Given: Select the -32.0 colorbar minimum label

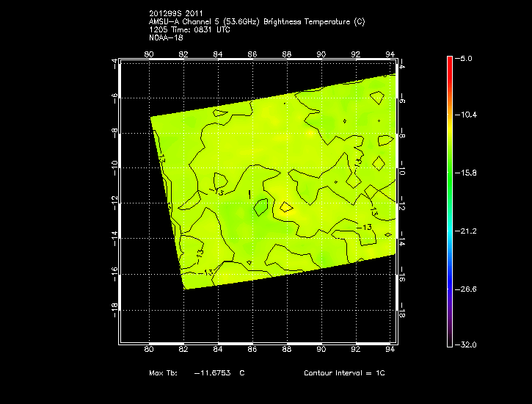Looking at the screenshot, I should coord(468,345).
